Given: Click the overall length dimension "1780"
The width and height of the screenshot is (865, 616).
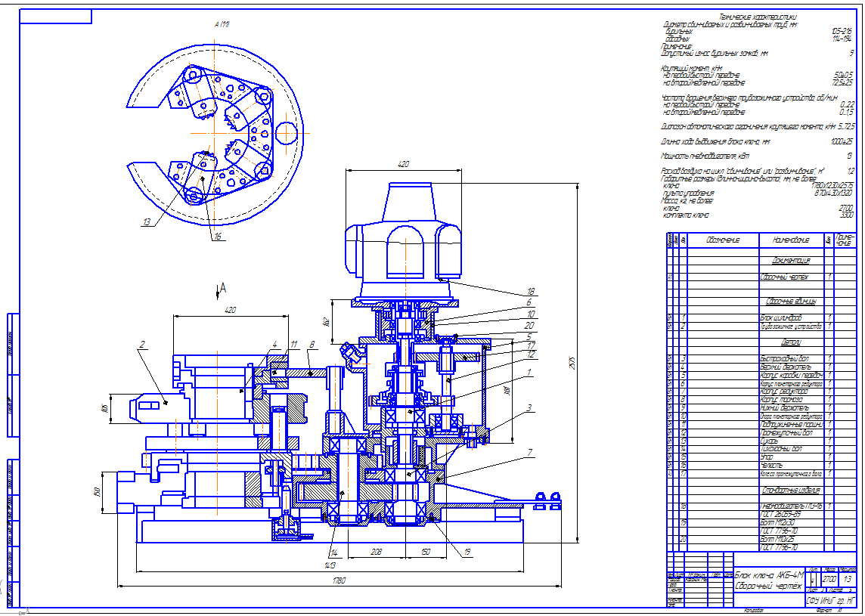Looking at the screenshot, I should 339,580.
